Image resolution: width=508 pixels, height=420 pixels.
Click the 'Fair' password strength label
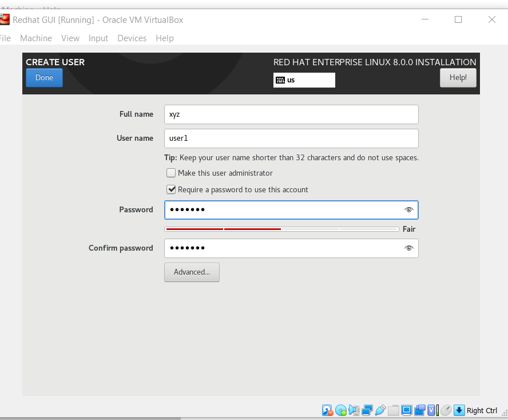coord(409,229)
